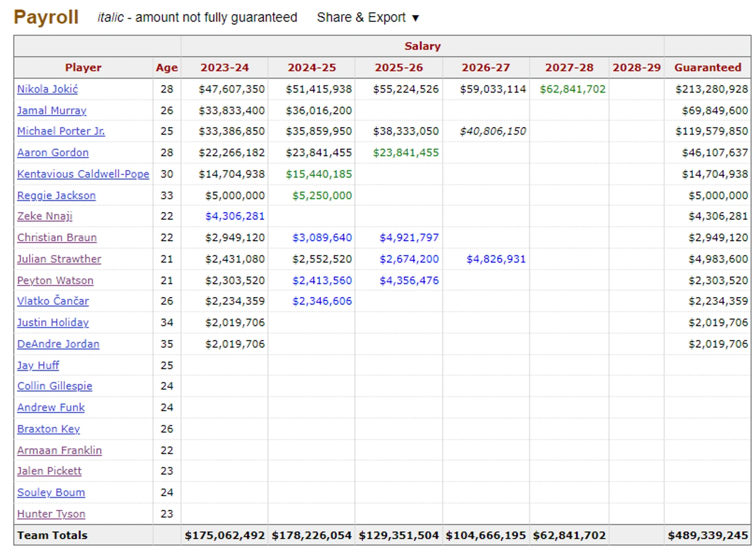The height and width of the screenshot is (551, 756).
Task: Click Braxton Key link
Action: [x=49, y=429]
